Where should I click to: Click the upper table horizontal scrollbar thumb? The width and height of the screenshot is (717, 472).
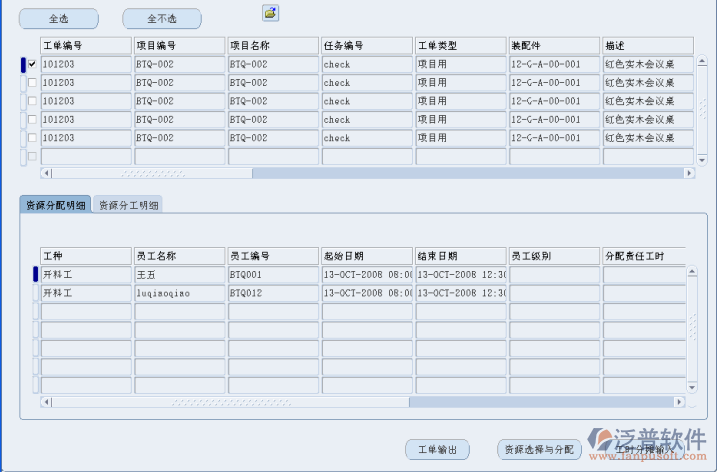[x=150, y=173]
